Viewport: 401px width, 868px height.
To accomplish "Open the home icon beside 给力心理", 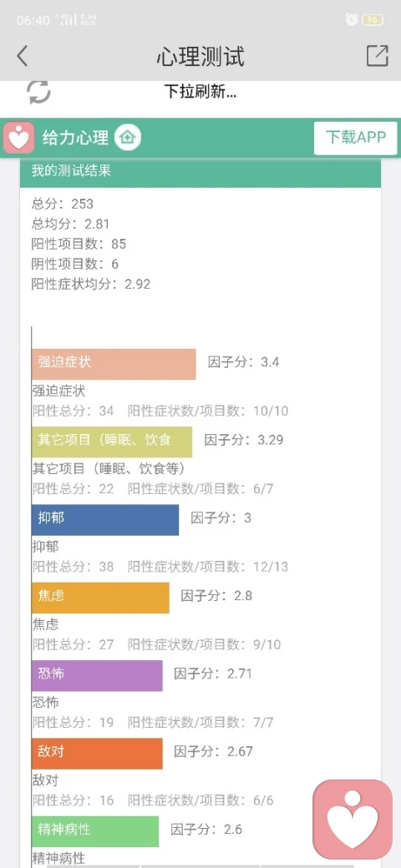I will [x=128, y=137].
